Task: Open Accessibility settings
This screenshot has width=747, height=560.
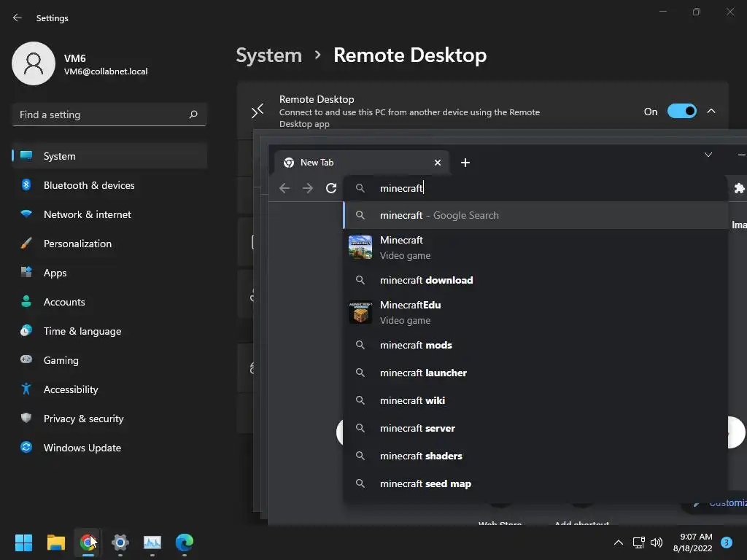Action: click(109, 389)
